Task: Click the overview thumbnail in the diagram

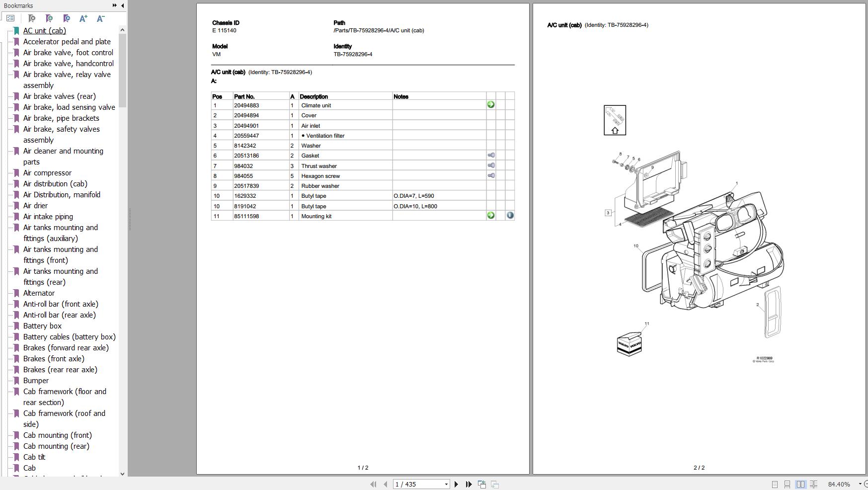Action: click(615, 120)
